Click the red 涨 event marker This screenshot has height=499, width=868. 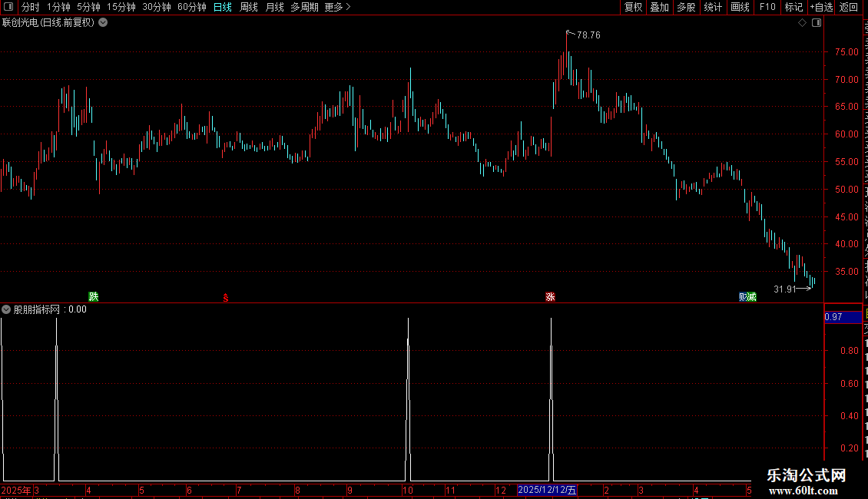point(550,296)
